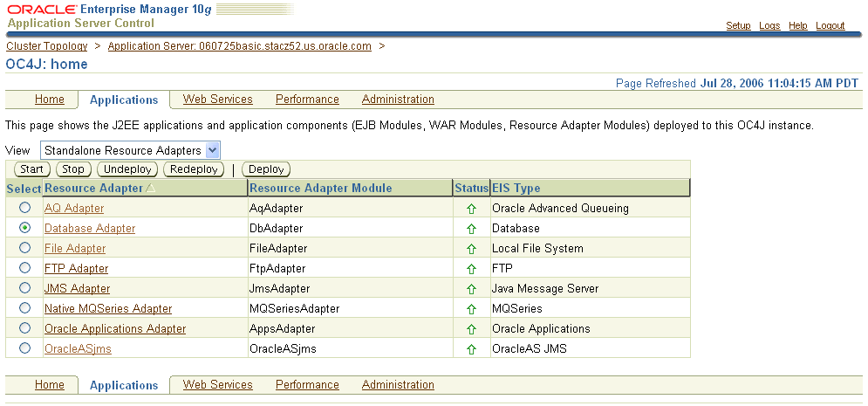Image resolution: width=868 pixels, height=406 pixels.
Task: Open the Setup link in header
Action: [739, 25]
